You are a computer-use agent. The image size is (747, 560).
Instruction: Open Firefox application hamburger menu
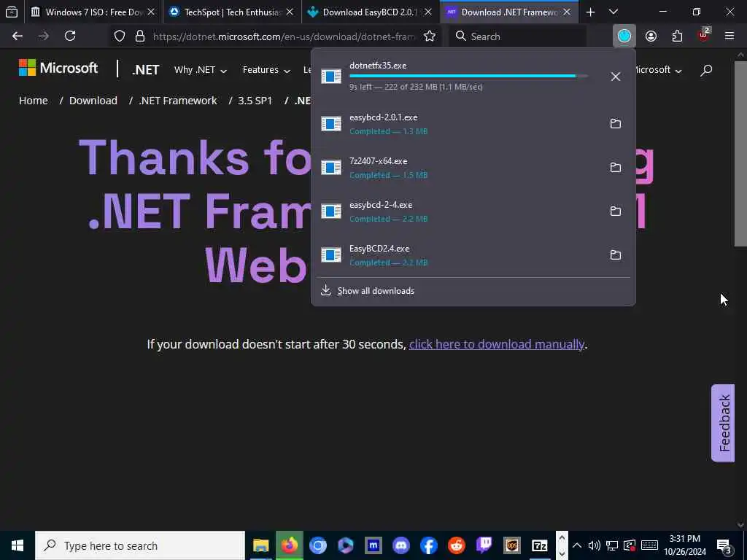(x=729, y=36)
